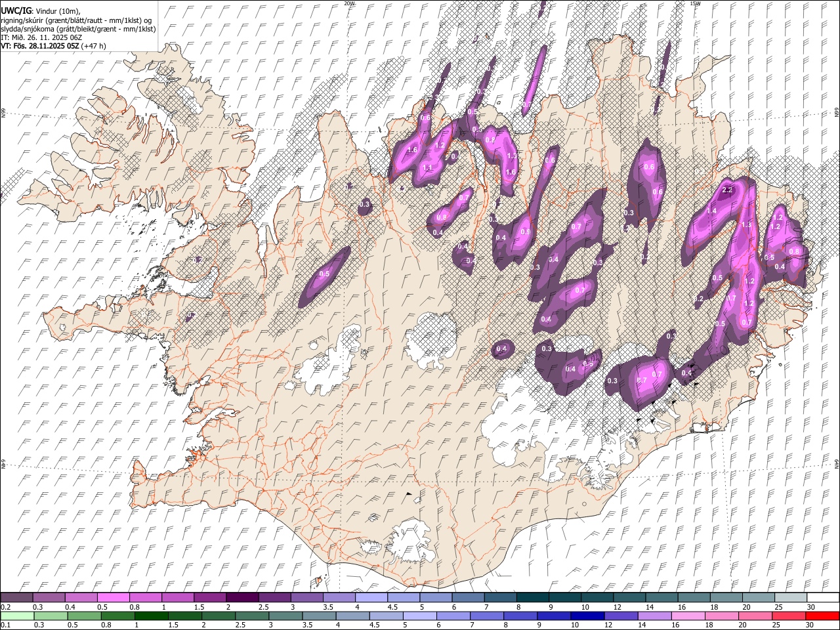Pick the dark navy swatch in the rain legend
This screenshot has width=840, height=630.
pos(586,616)
